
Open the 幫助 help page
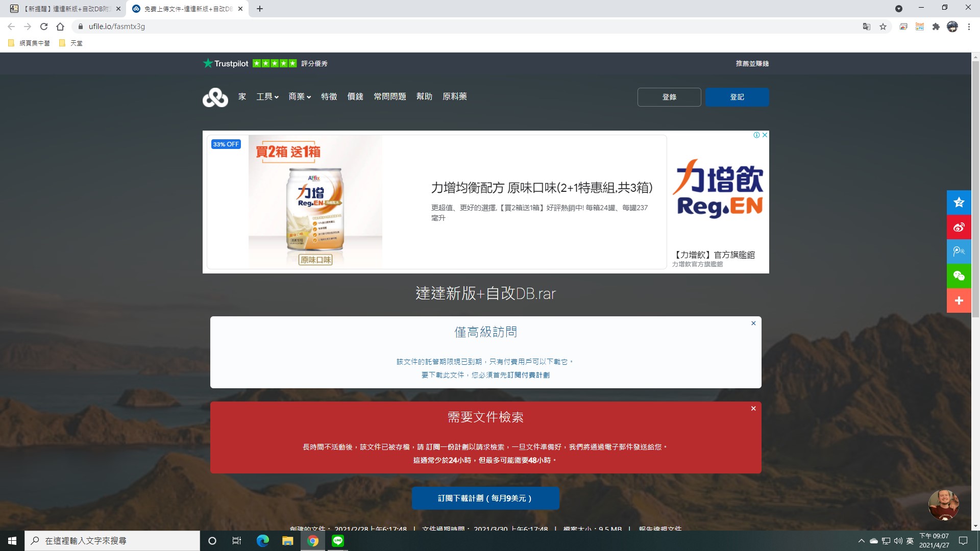tap(424, 96)
